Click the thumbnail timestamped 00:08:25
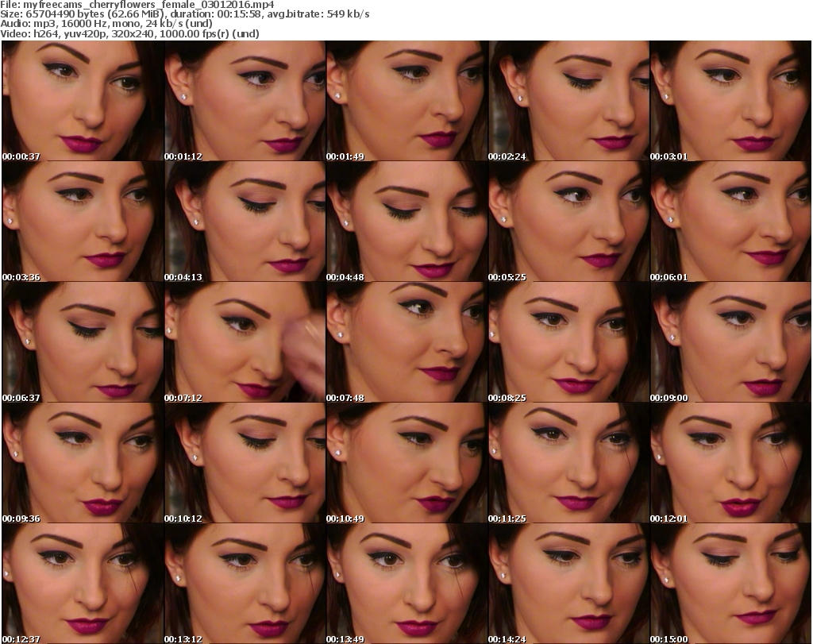This screenshot has height=644, width=813. (x=568, y=342)
